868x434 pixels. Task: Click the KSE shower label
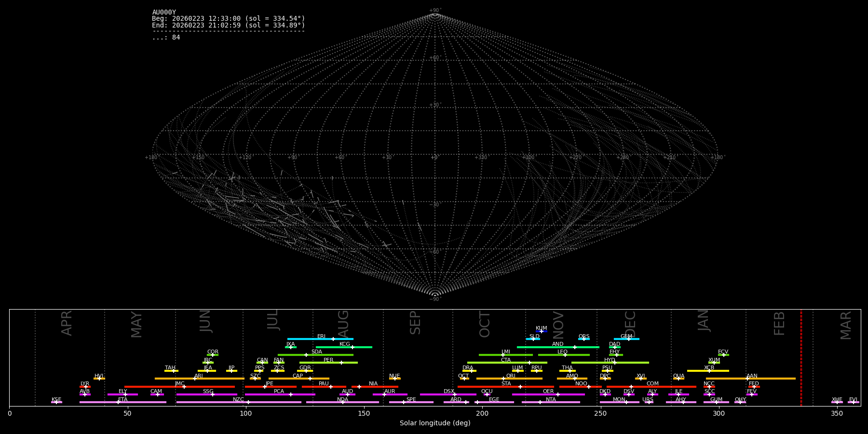tap(56, 400)
